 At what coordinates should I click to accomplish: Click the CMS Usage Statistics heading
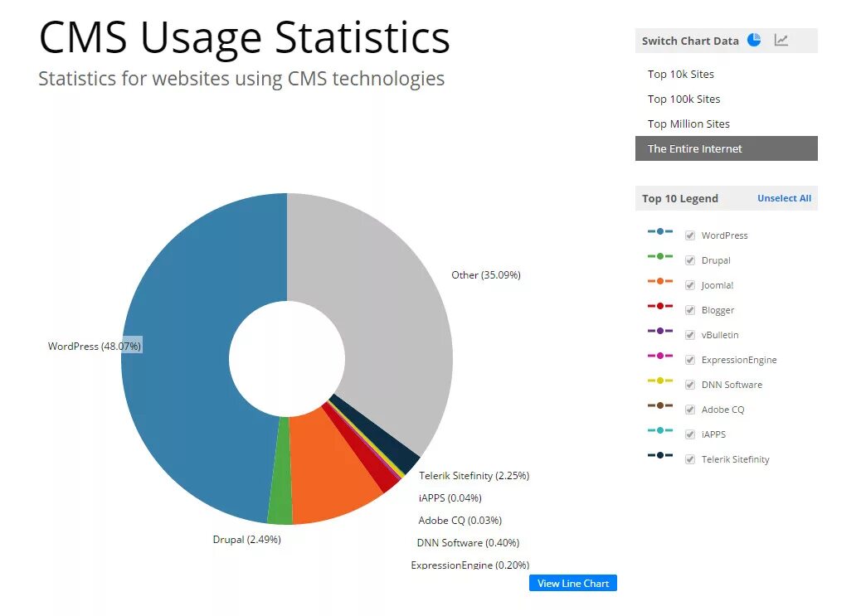point(245,37)
